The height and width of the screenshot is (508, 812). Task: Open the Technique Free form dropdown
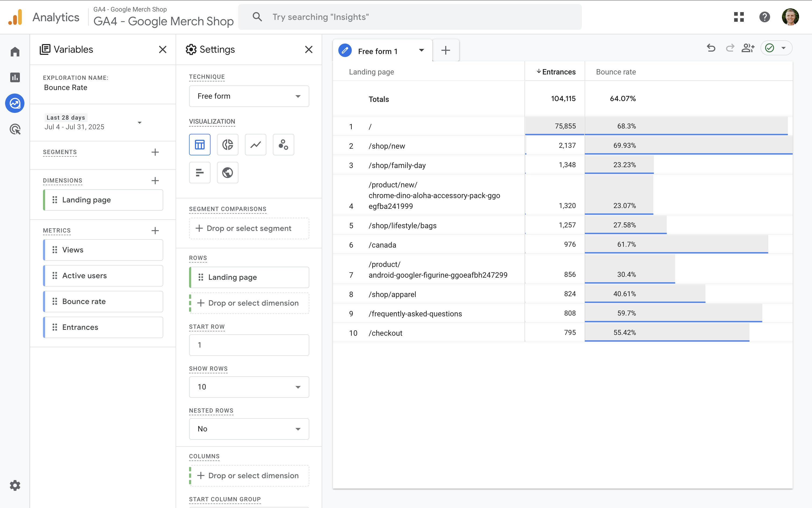tap(249, 96)
